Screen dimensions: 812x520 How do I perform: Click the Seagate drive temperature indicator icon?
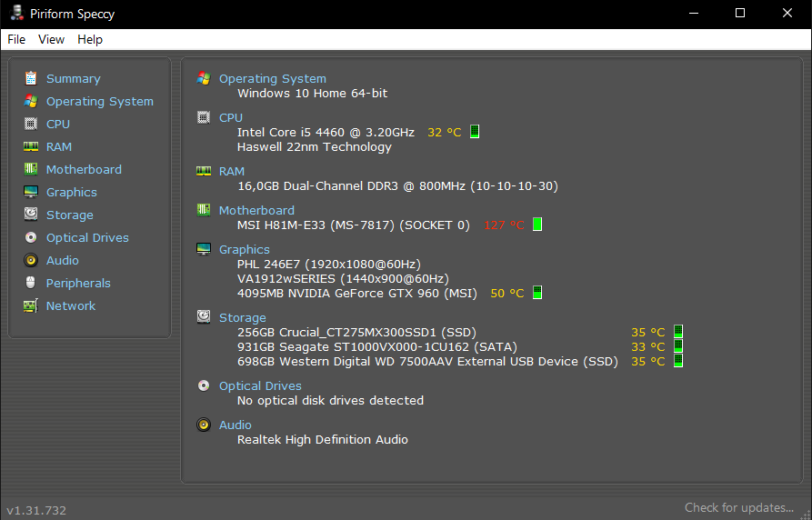(678, 346)
